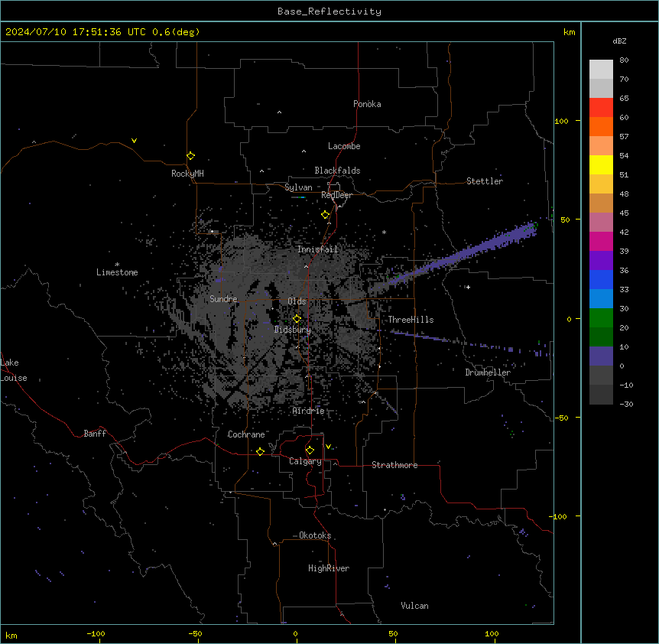Click the 80 value on the dBZ scale

pos(624,60)
